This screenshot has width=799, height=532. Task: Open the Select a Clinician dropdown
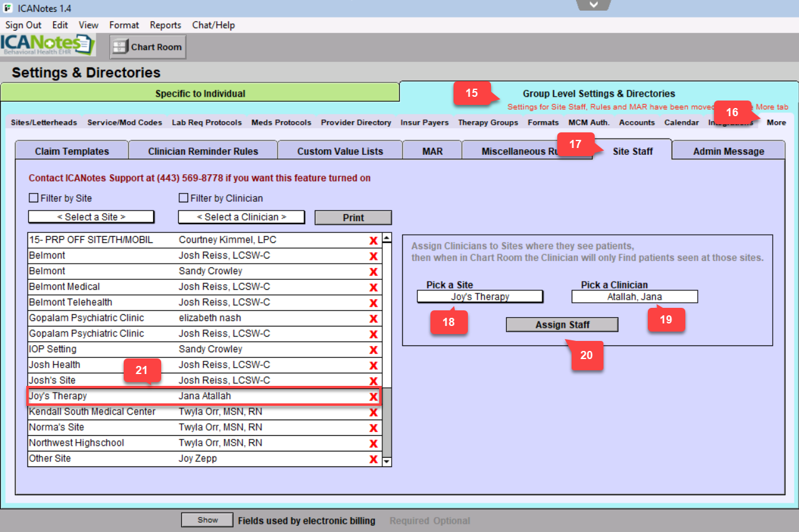(241, 217)
